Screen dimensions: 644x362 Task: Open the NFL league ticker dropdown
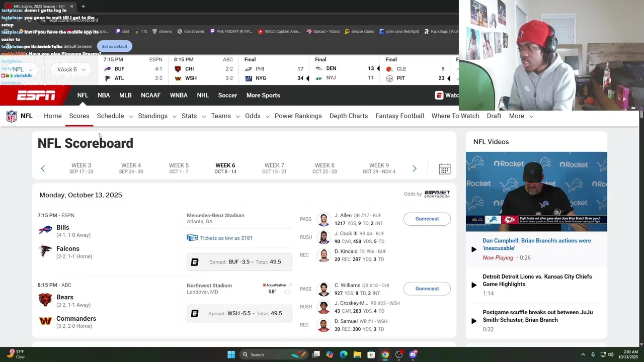coord(22,69)
